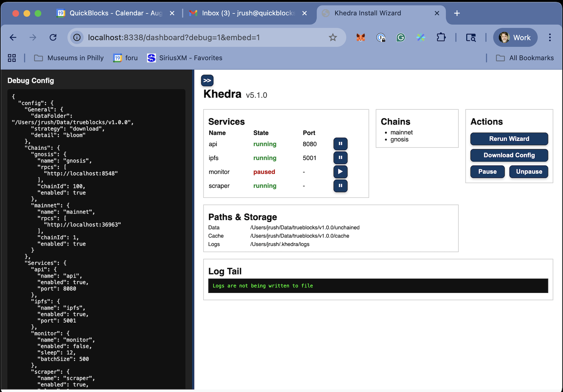Click "http://localhost:8548" in debug JSON
563x392 pixels.
point(81,173)
